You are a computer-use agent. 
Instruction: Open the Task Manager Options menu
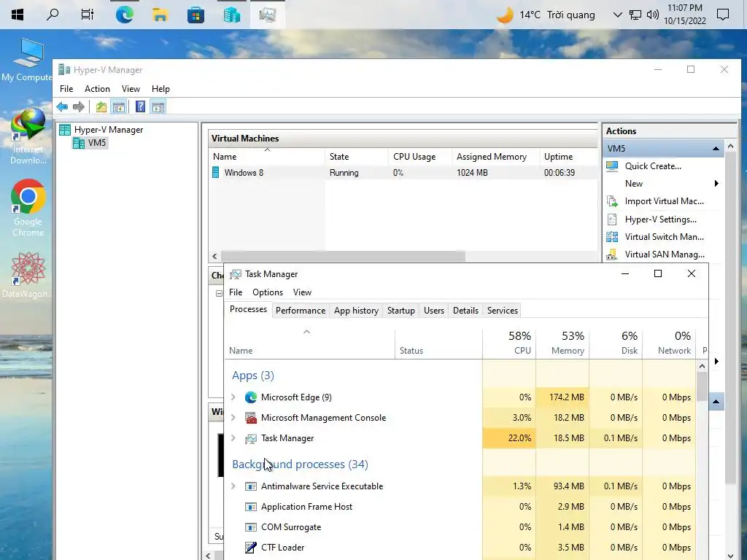tap(268, 292)
